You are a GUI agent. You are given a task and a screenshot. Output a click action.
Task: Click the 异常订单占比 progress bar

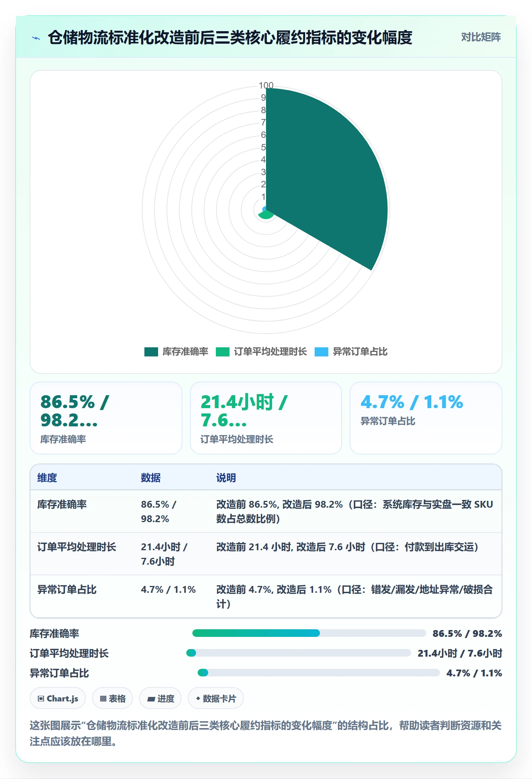[318, 673]
